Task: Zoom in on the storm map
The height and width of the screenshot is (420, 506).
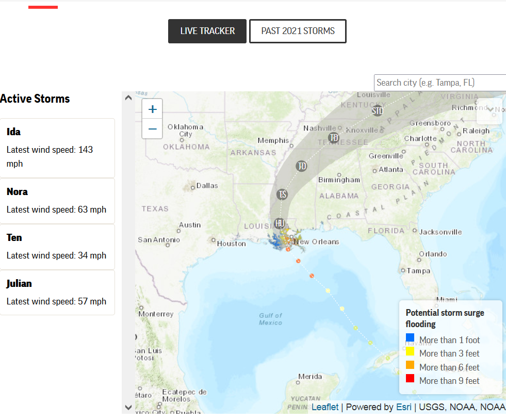Action: point(152,109)
